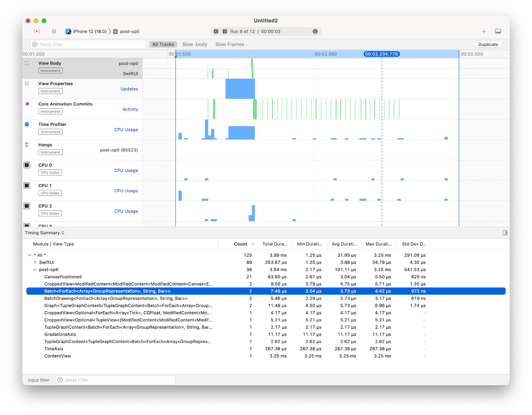This screenshot has height=415, width=532.
Task: Open run info with the info icon
Action: tap(315, 31)
